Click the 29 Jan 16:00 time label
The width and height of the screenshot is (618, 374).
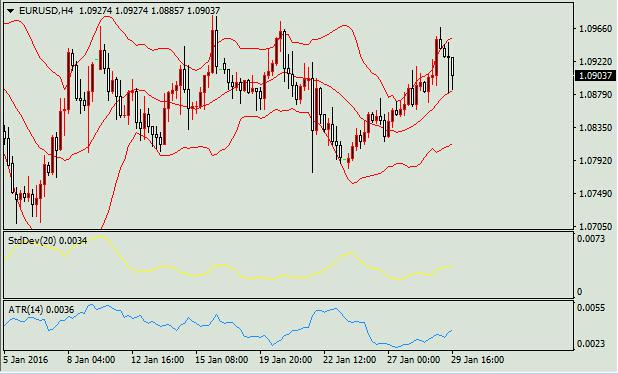478,360
